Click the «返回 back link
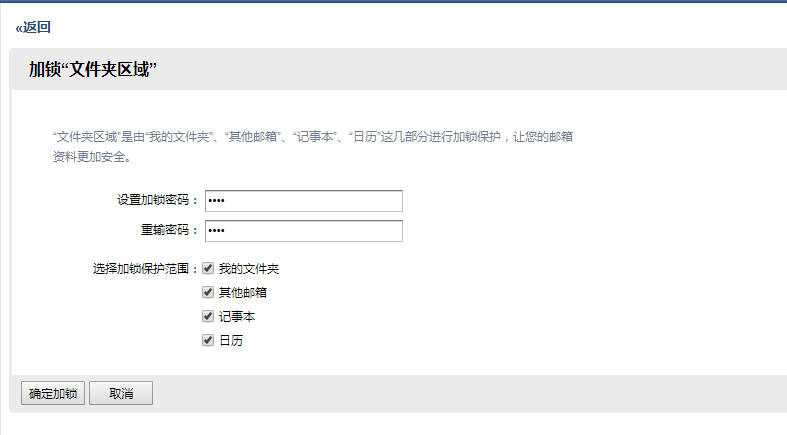Viewport: 787px width, 435px height. click(x=34, y=27)
